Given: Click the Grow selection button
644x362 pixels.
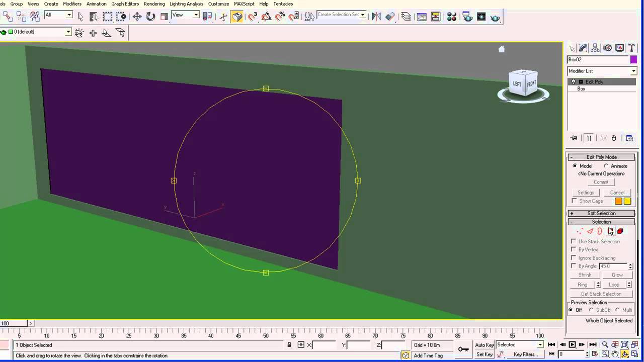Looking at the screenshot, I should (x=617, y=275).
